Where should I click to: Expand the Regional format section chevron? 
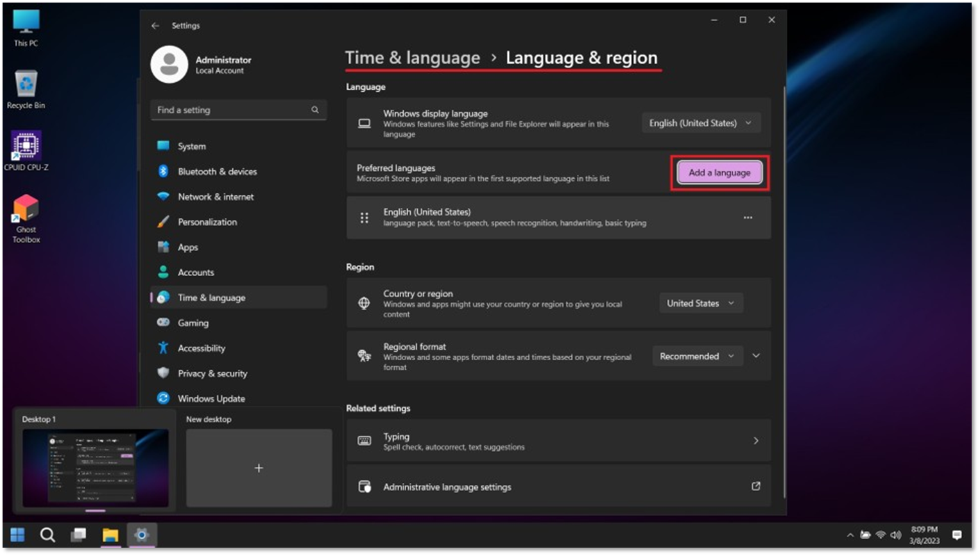tap(756, 356)
